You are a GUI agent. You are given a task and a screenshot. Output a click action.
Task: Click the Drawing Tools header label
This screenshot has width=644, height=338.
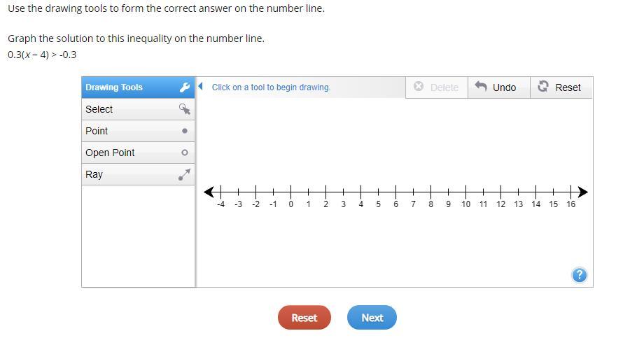click(x=114, y=87)
